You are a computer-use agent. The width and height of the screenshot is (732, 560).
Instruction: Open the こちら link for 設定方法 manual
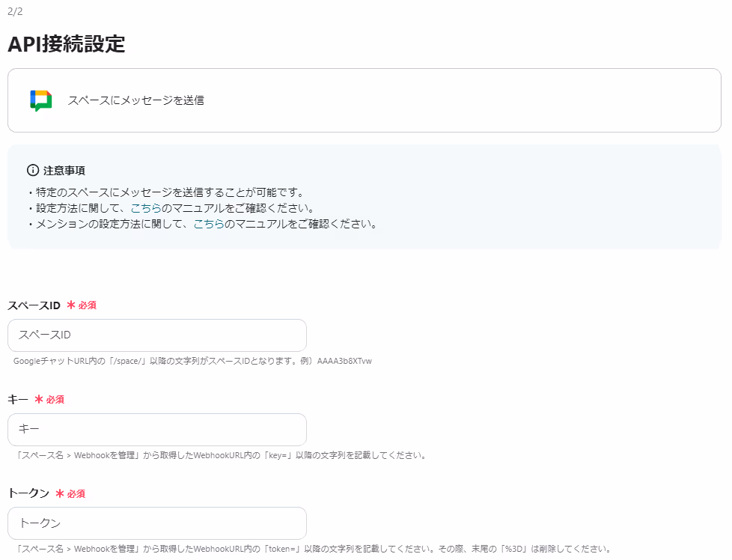(x=146, y=208)
